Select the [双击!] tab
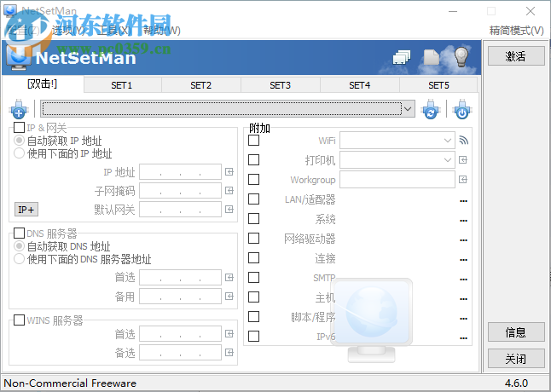The image size is (551, 392). coord(42,84)
